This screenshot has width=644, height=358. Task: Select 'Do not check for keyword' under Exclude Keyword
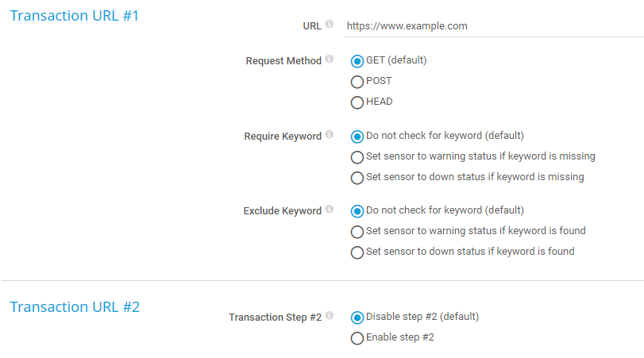(x=357, y=211)
